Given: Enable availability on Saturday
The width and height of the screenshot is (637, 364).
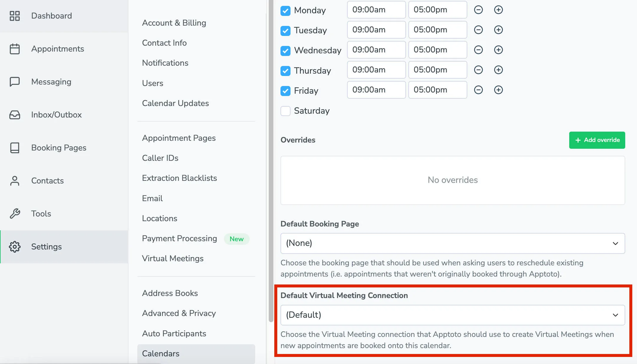Looking at the screenshot, I should [x=285, y=111].
